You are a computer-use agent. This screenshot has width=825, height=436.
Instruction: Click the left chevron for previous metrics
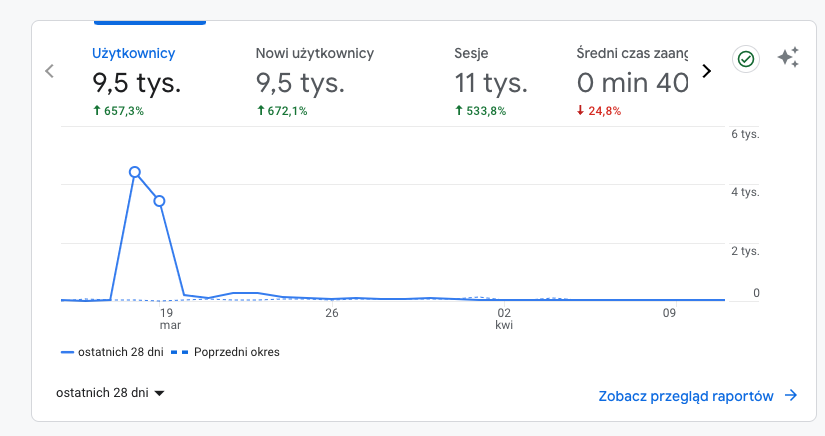49,71
